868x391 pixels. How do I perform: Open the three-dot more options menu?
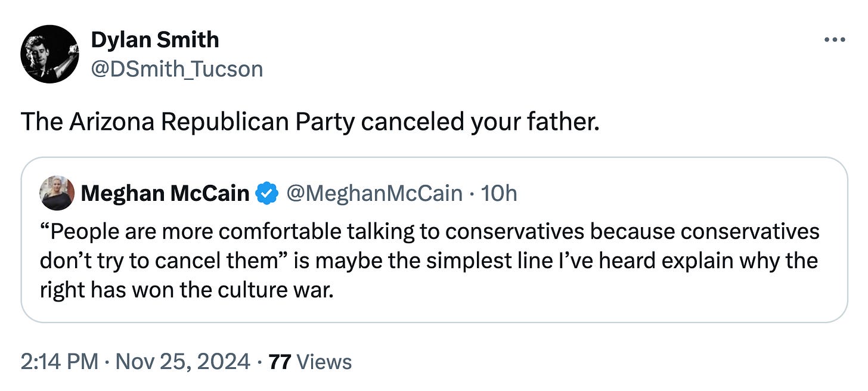click(x=834, y=40)
